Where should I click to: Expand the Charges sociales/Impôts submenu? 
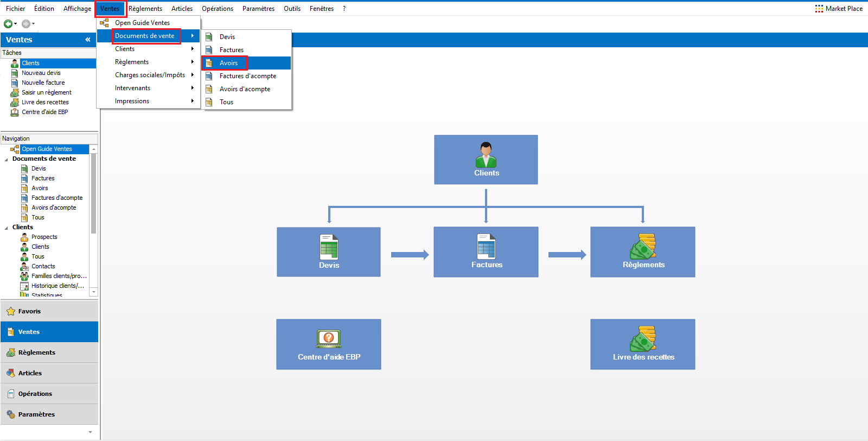click(x=148, y=75)
